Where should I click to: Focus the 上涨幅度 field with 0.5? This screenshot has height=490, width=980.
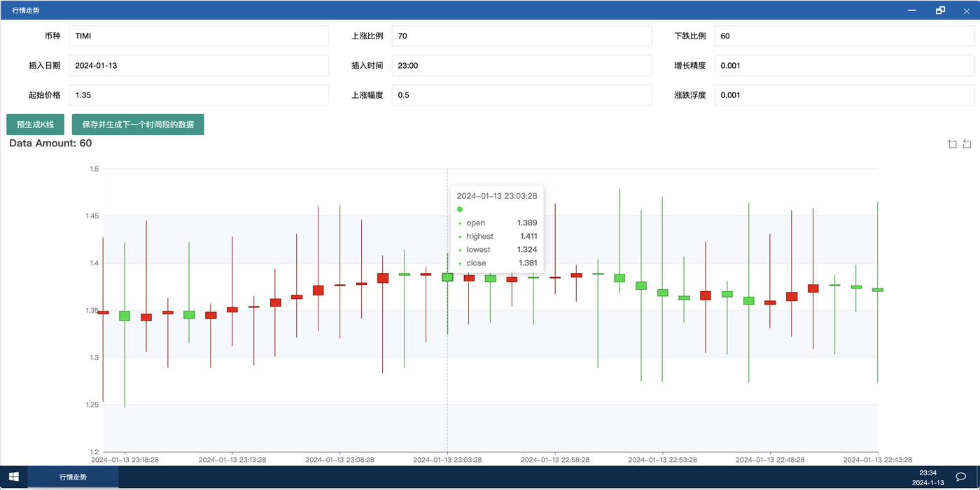pos(521,94)
